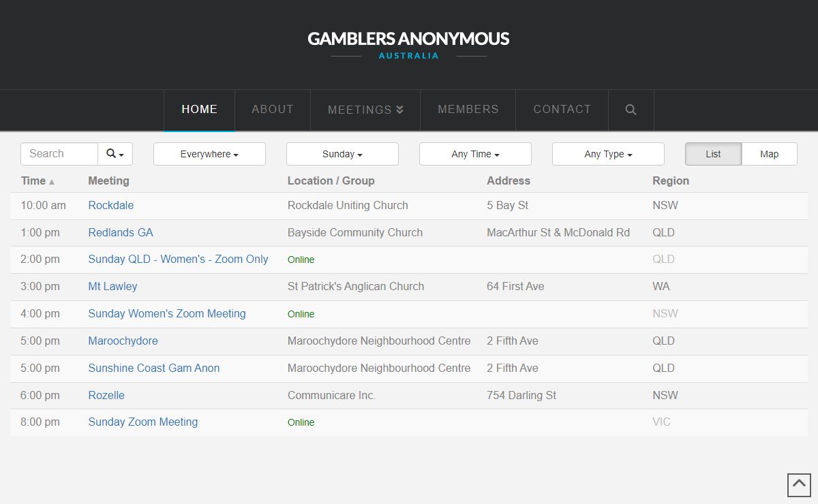818x504 pixels.
Task: Click the 1:00 pm time cell
Action: 40,232
